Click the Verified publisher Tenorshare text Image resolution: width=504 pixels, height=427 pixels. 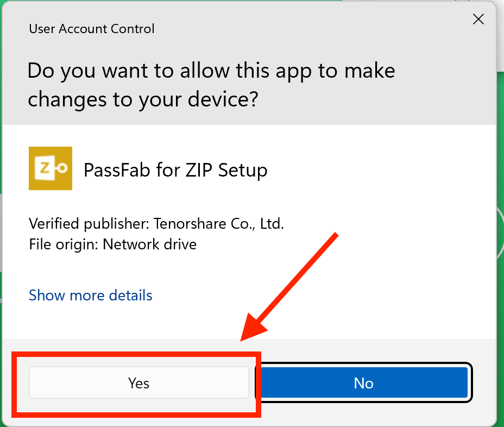pyautogui.click(x=156, y=223)
